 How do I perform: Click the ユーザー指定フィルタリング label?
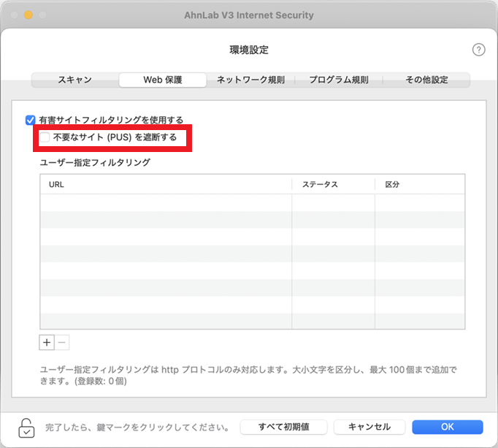(x=95, y=162)
